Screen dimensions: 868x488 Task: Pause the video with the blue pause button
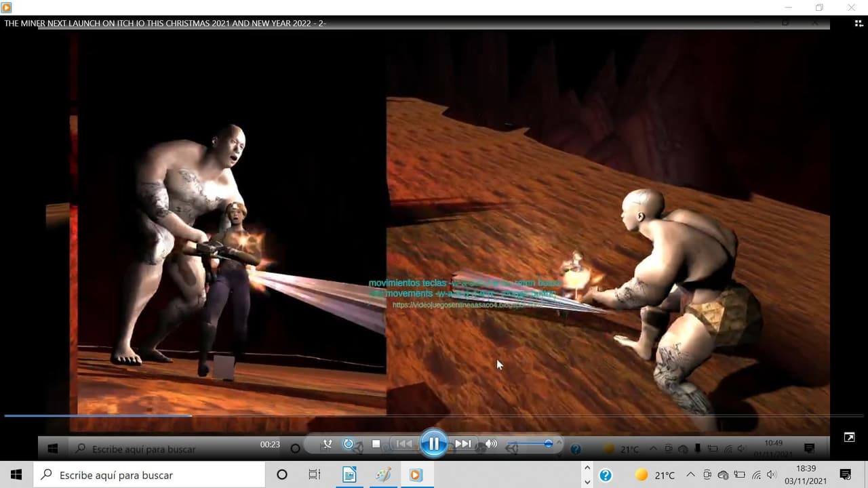(433, 444)
